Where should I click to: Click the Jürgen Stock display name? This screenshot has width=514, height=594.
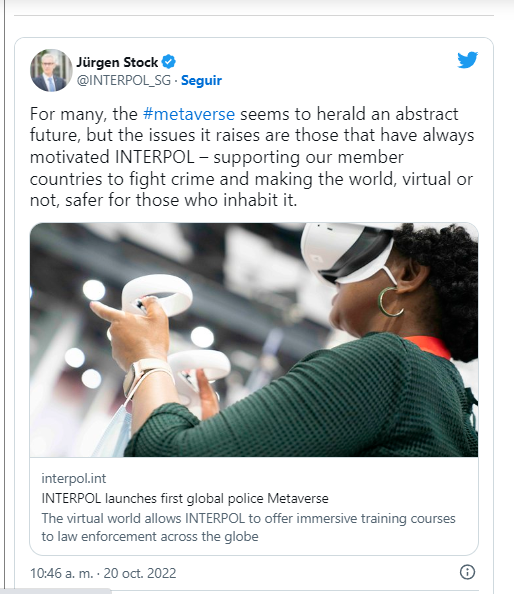click(x=117, y=62)
